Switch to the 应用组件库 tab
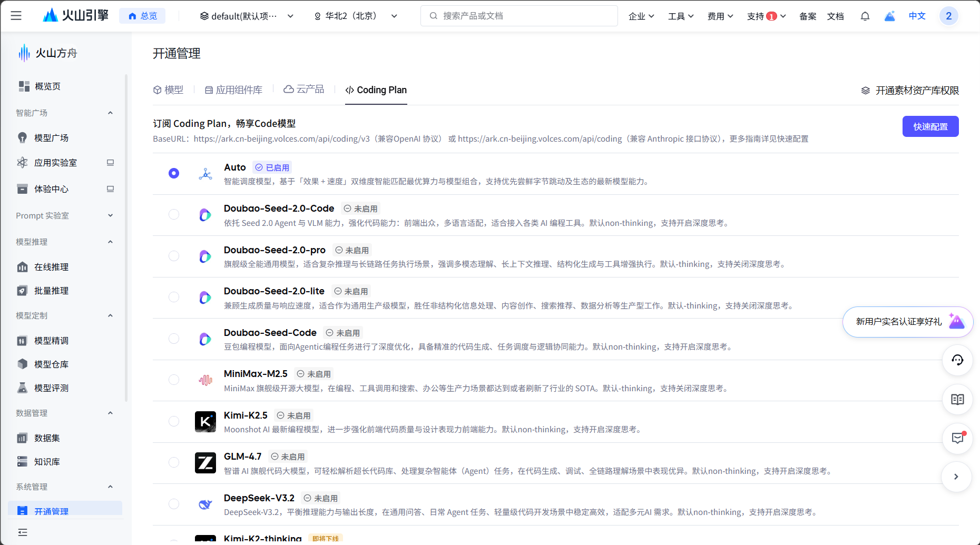 click(233, 90)
